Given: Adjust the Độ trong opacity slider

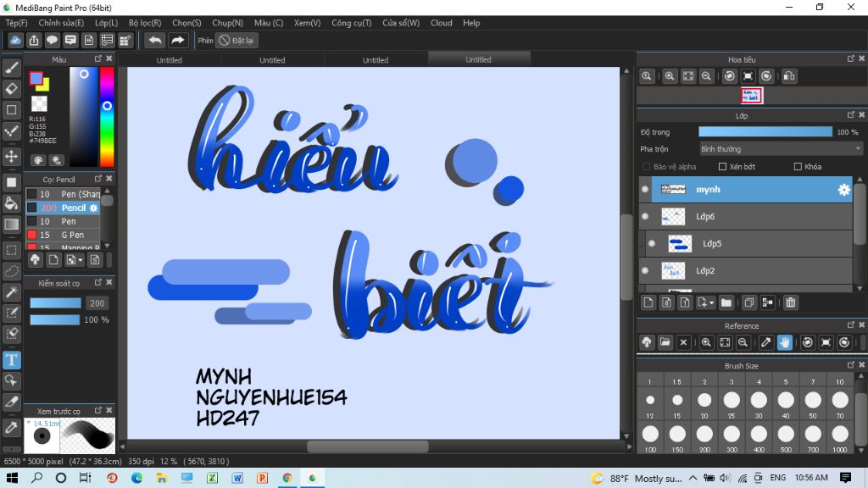Looking at the screenshot, I should click(x=765, y=131).
